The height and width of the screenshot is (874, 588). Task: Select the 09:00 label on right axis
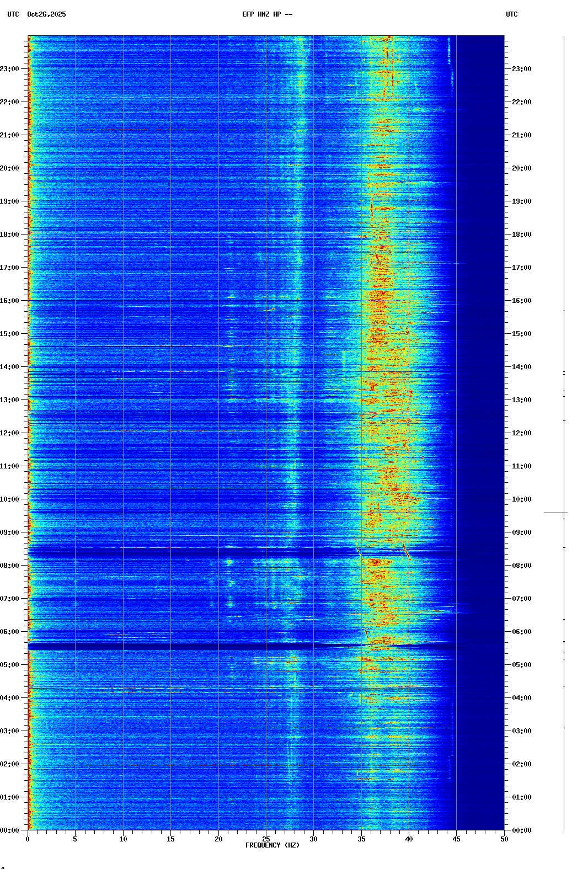(x=521, y=532)
